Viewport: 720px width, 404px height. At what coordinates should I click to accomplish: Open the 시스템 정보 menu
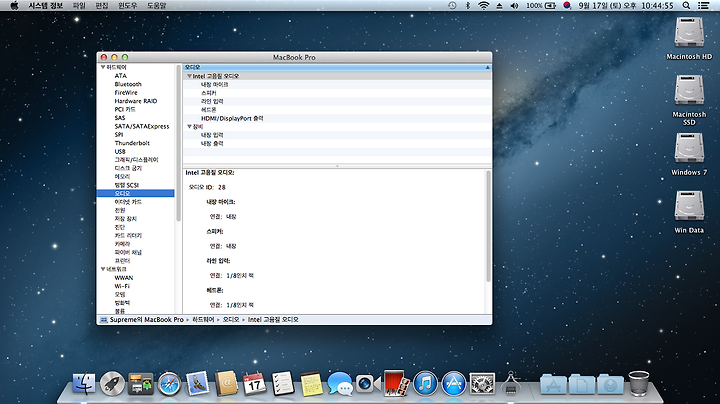point(45,6)
